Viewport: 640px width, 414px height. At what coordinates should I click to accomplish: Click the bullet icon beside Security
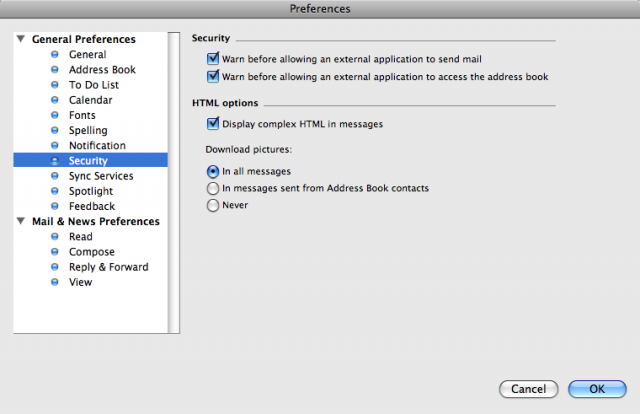(55, 160)
